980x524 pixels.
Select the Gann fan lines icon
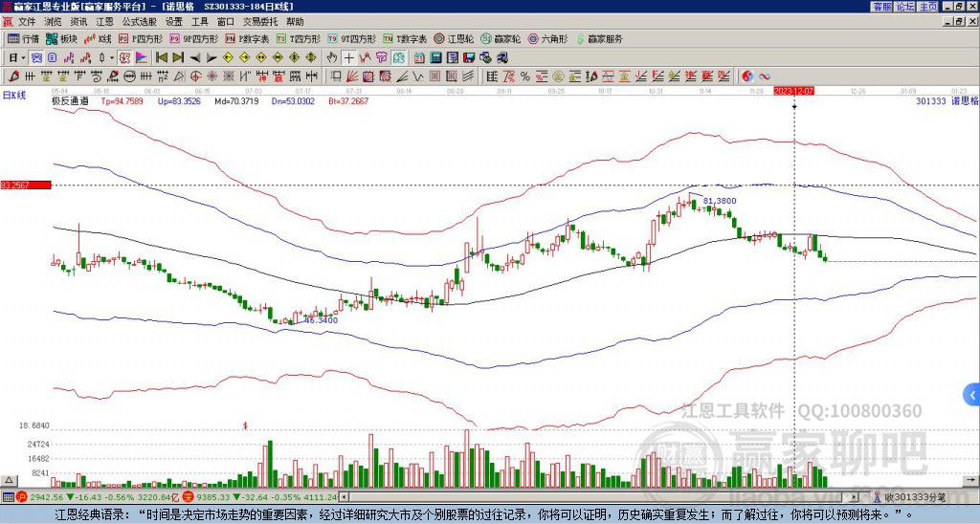352,76
